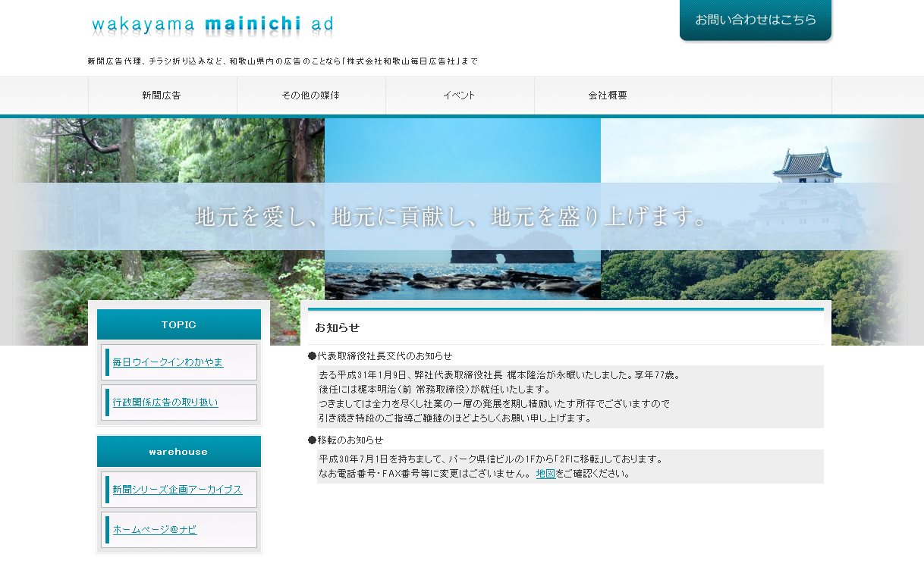Open the 会社概要 company overview page

607,96
